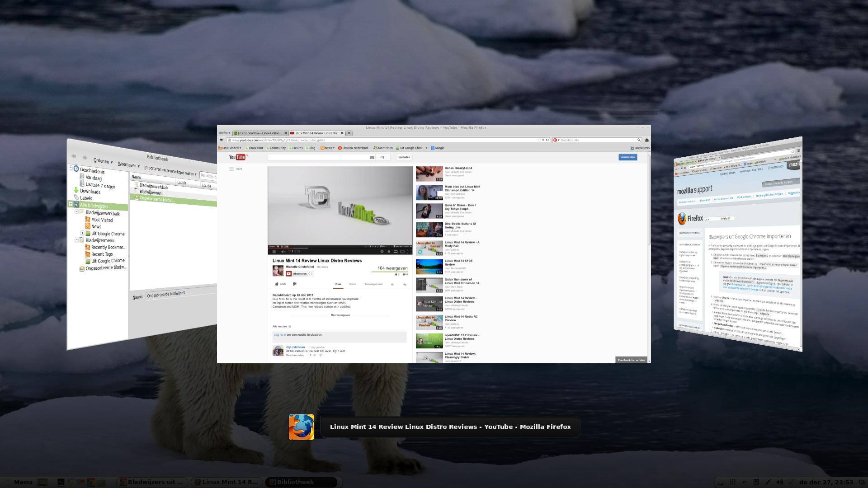Click the Firefox logo on mozilla support page

682,219
